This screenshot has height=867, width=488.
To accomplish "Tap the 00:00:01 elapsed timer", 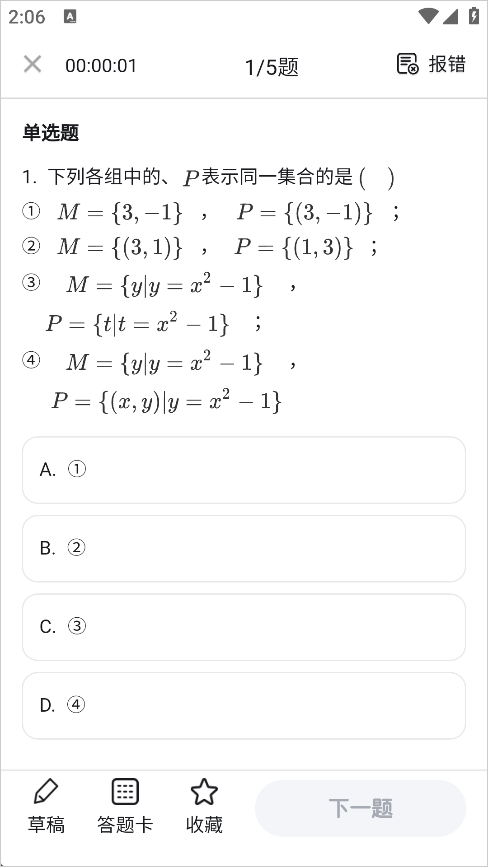I will click(x=101, y=66).
